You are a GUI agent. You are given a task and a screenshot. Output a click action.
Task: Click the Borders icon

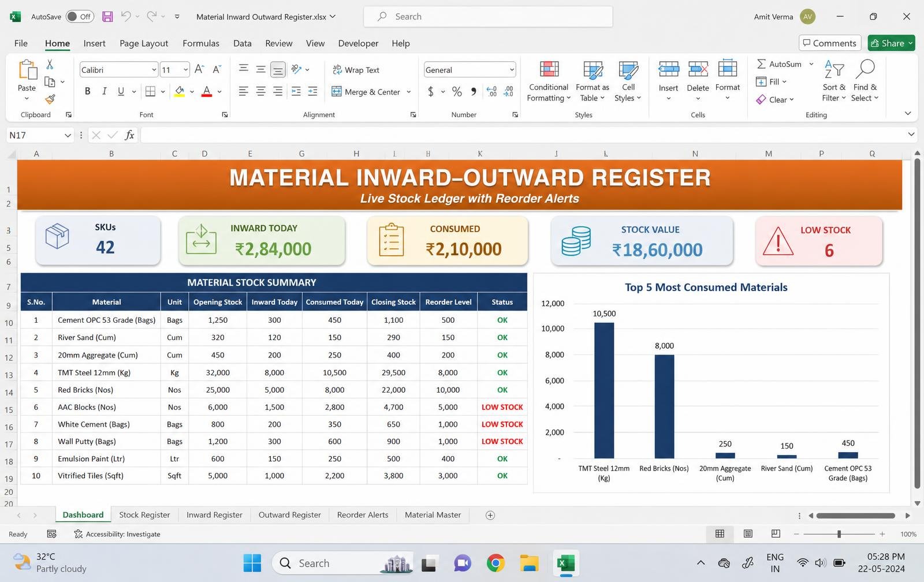(x=150, y=91)
